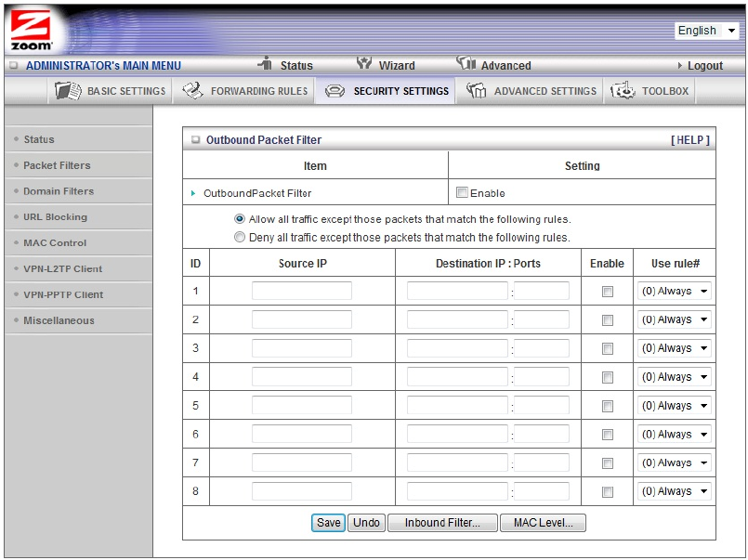Click the Logout link
Screen dimensions: 748x560
[705, 66]
